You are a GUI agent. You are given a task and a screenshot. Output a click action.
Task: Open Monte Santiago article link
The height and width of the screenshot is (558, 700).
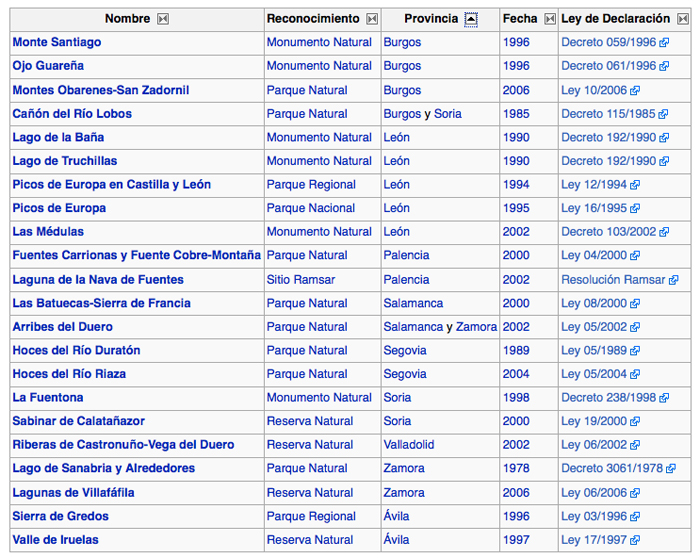pyautogui.click(x=57, y=42)
